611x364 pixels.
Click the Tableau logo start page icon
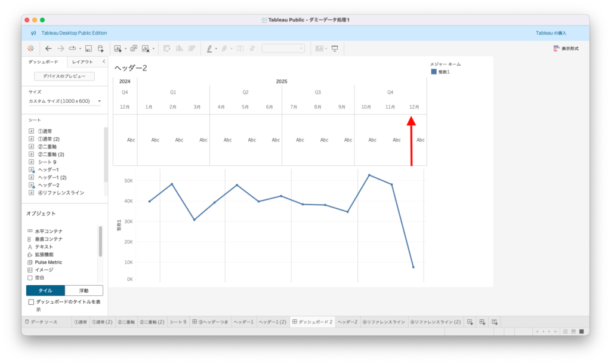click(30, 48)
